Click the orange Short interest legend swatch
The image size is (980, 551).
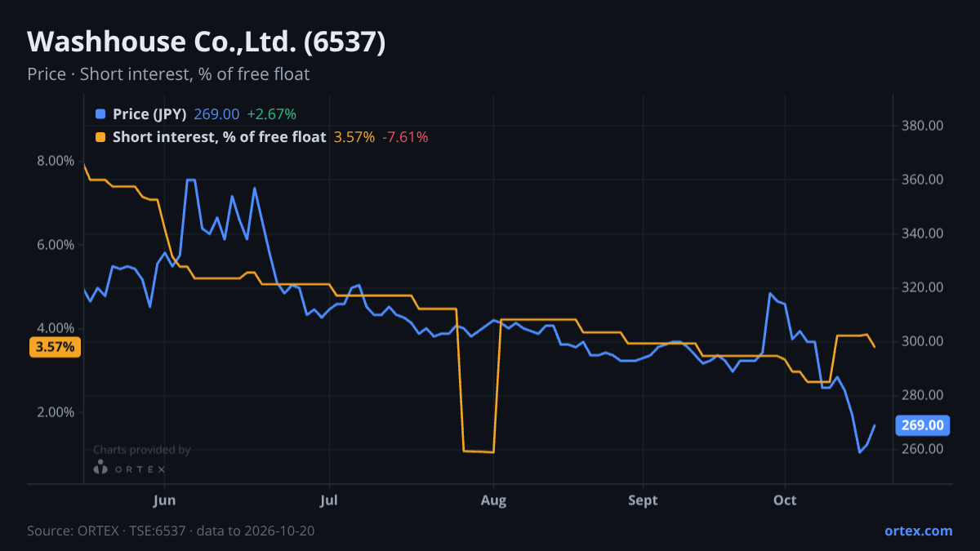(100, 137)
